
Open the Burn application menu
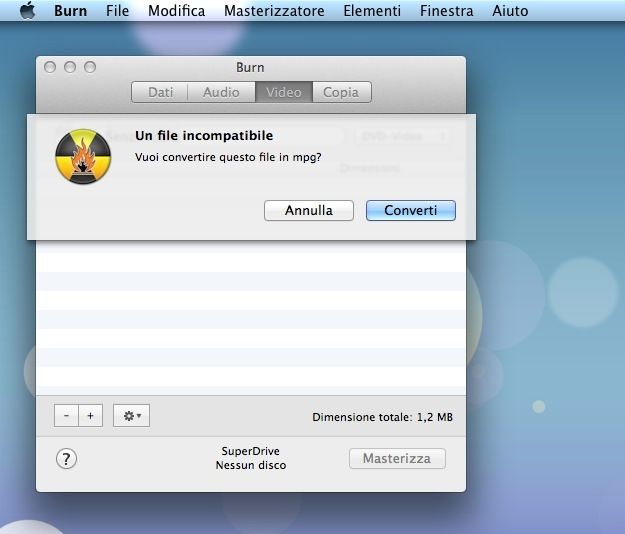click(x=71, y=11)
